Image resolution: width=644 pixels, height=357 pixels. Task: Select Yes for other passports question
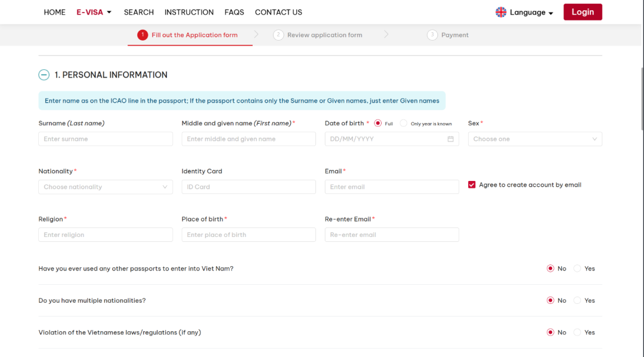(577, 269)
